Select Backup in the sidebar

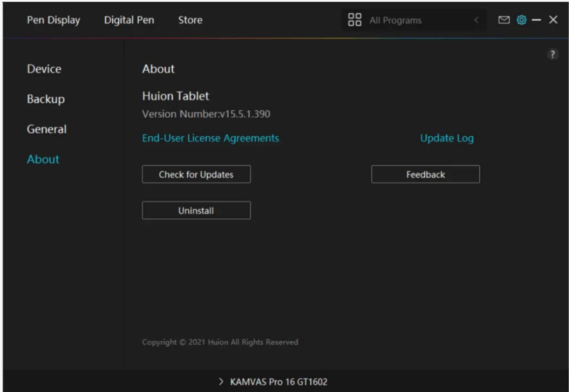click(46, 99)
